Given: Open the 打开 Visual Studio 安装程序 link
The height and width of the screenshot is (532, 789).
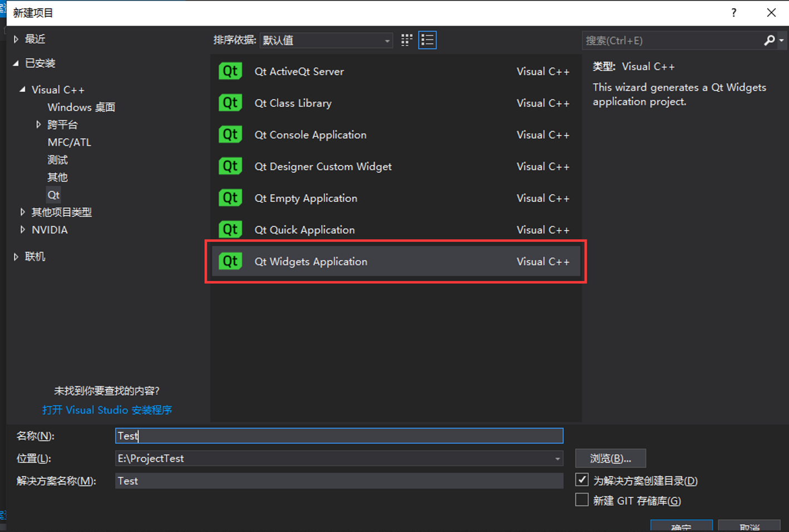Looking at the screenshot, I should 107,410.
